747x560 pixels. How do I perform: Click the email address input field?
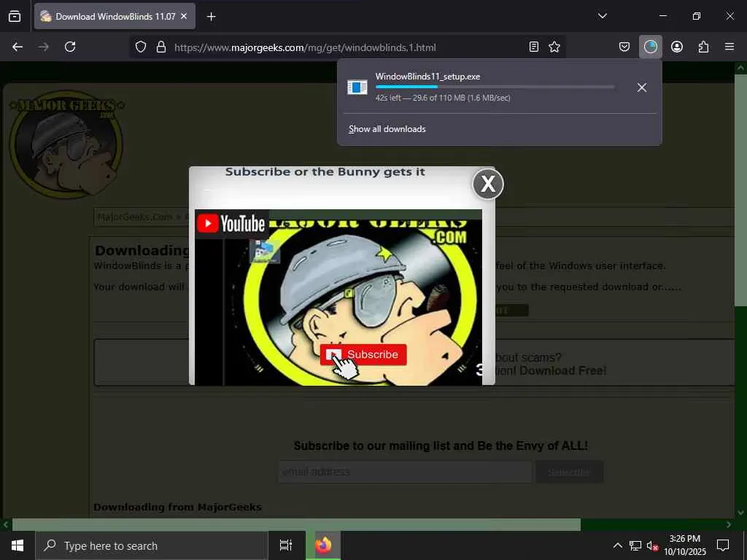(405, 472)
